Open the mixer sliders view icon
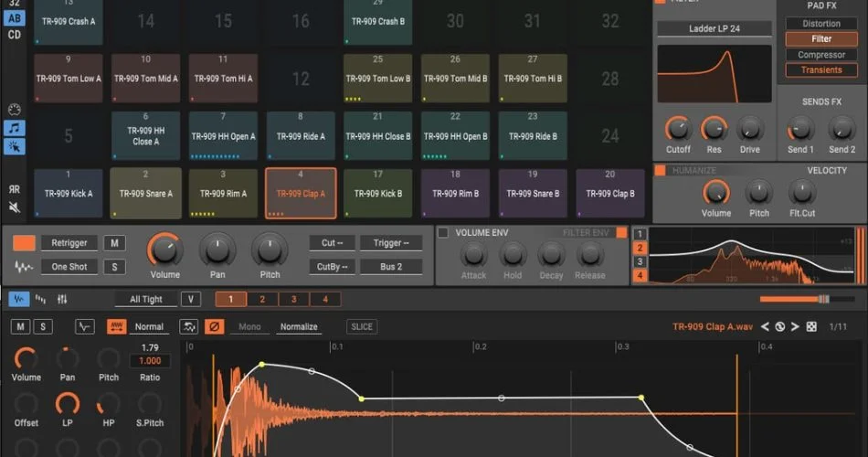Screen dimensions: 868x457 62,299
